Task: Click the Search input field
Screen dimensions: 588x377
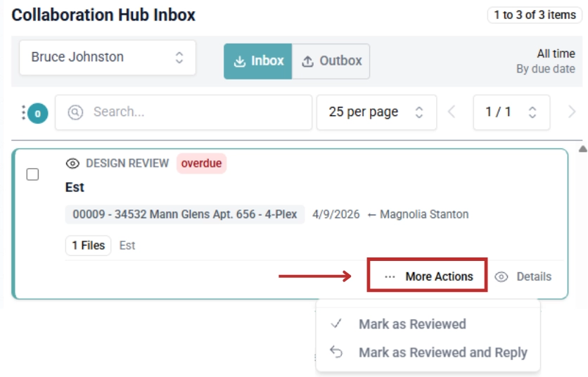Action: click(x=184, y=112)
